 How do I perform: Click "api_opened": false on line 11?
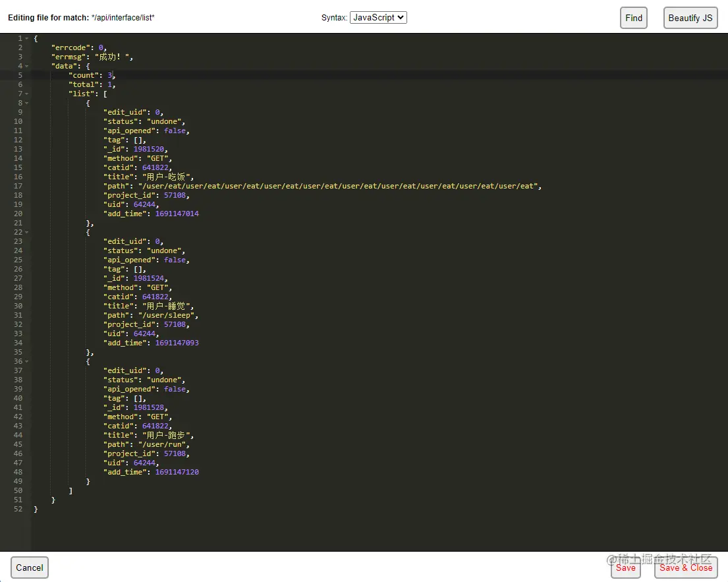pos(146,131)
